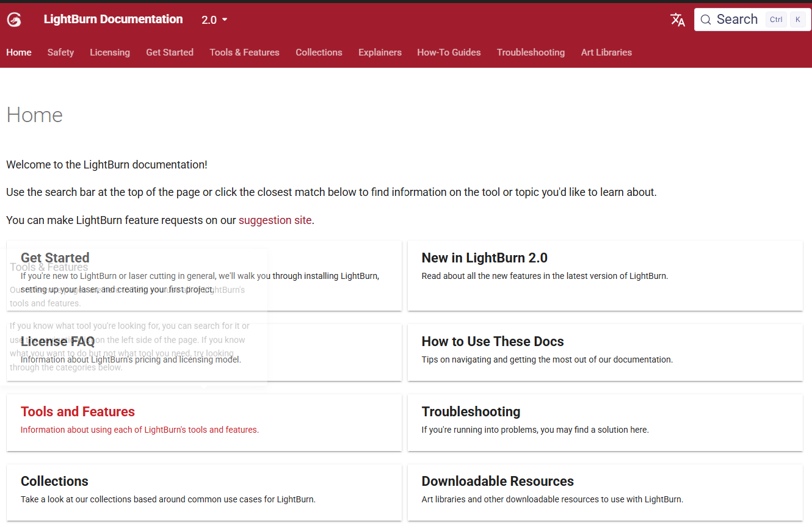The height and width of the screenshot is (531, 812).
Task: Go to the Get Started tab
Action: [170, 52]
